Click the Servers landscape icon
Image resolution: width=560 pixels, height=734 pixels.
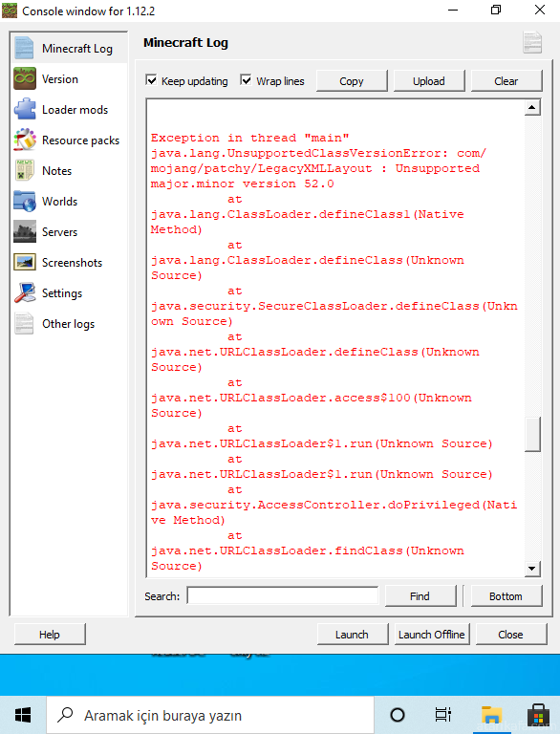(24, 231)
